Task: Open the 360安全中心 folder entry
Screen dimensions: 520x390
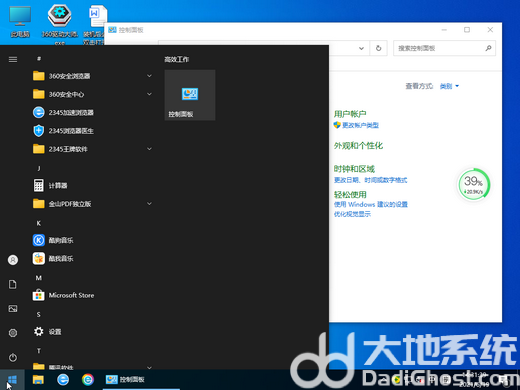Action: pyautogui.click(x=92, y=94)
